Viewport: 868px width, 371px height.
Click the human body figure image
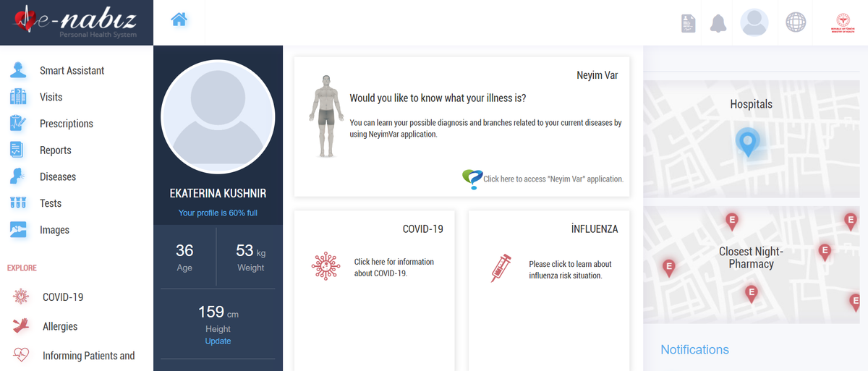coord(327,116)
